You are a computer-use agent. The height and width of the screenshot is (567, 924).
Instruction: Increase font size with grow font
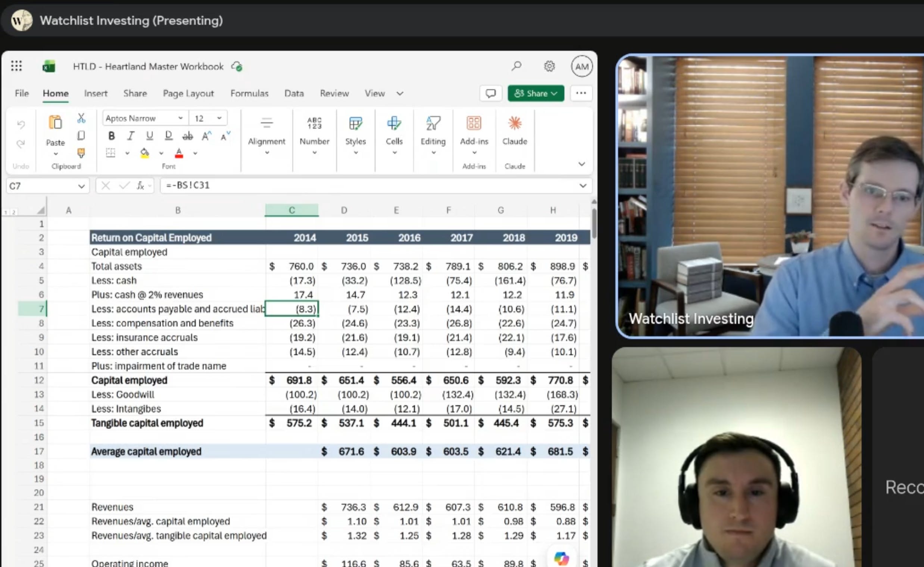pos(207,136)
